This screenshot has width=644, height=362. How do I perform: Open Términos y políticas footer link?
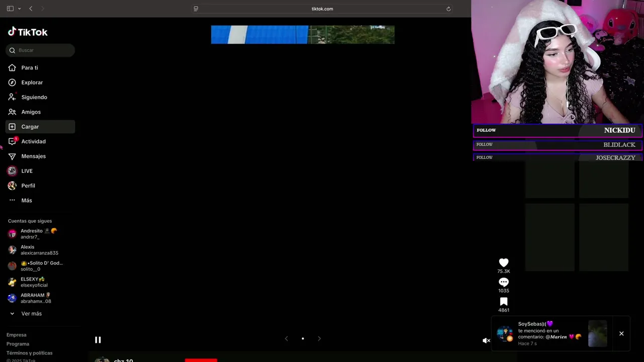(29, 353)
